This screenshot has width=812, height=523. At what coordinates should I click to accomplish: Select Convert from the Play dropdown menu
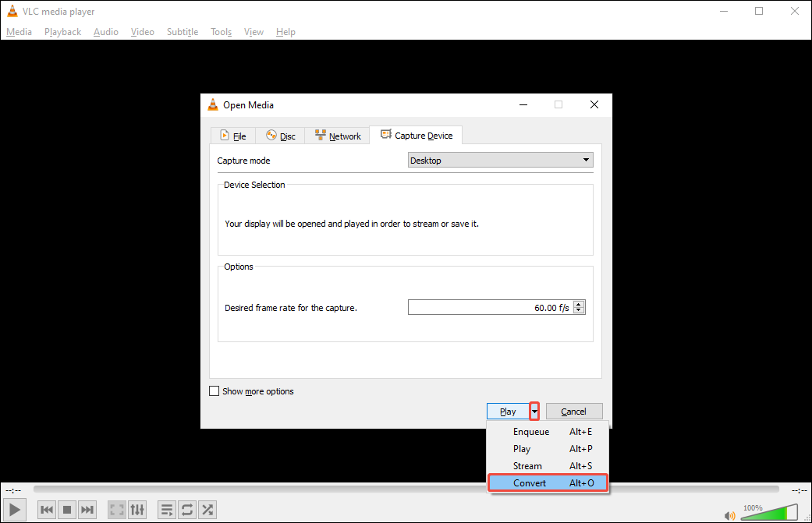530,482
